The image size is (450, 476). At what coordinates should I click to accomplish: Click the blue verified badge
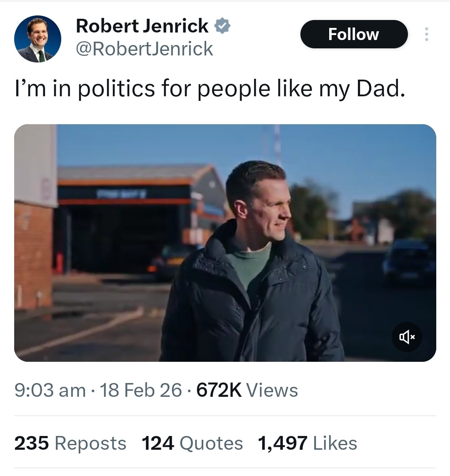click(x=222, y=26)
